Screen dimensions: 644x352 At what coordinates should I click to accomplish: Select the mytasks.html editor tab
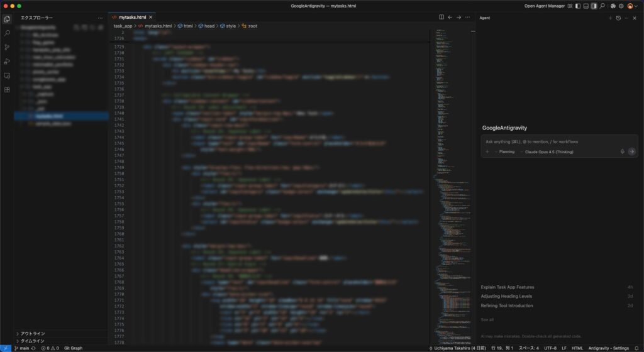(x=132, y=17)
